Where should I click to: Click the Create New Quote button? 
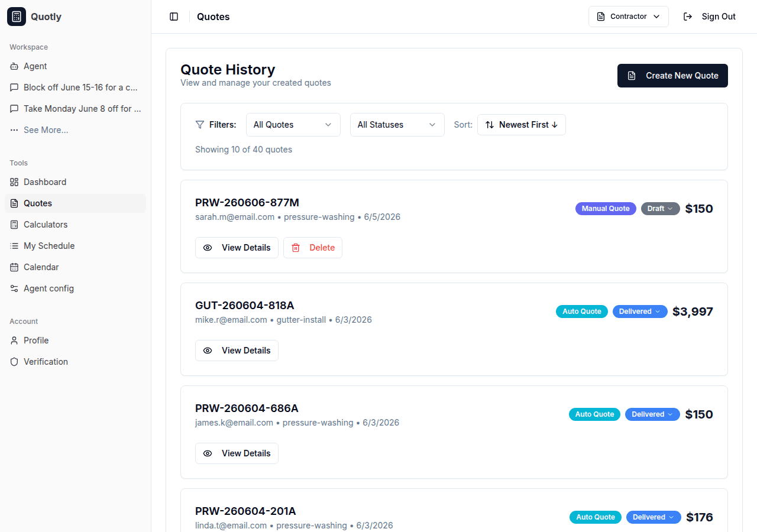[x=672, y=76]
